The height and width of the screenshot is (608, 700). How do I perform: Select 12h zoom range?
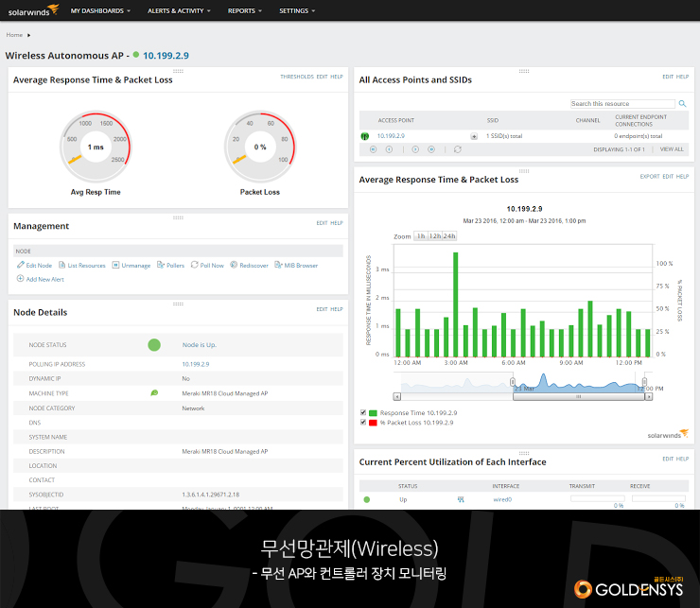(x=435, y=235)
